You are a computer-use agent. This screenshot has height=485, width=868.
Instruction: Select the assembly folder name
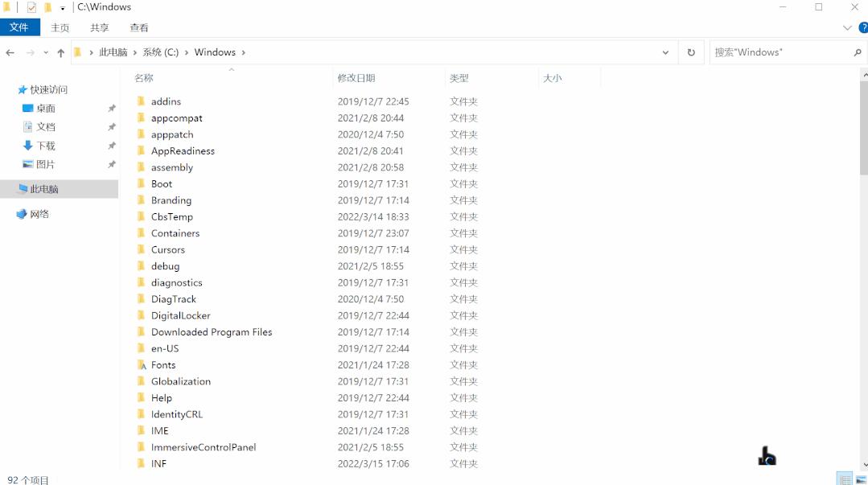click(172, 167)
